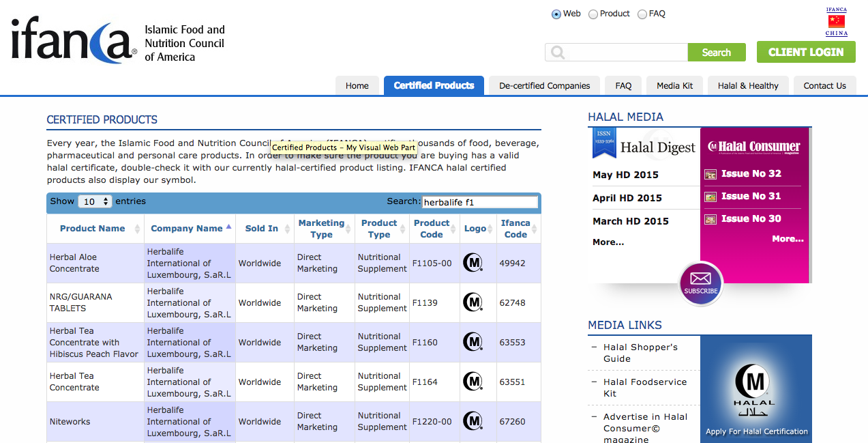Open Halal Foodservice Kit link
868x443 pixels.
click(645, 388)
